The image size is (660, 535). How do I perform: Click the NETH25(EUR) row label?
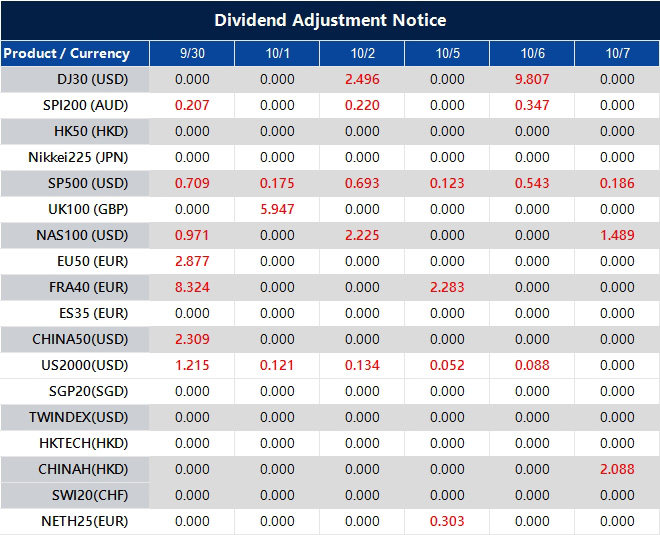[85, 522]
